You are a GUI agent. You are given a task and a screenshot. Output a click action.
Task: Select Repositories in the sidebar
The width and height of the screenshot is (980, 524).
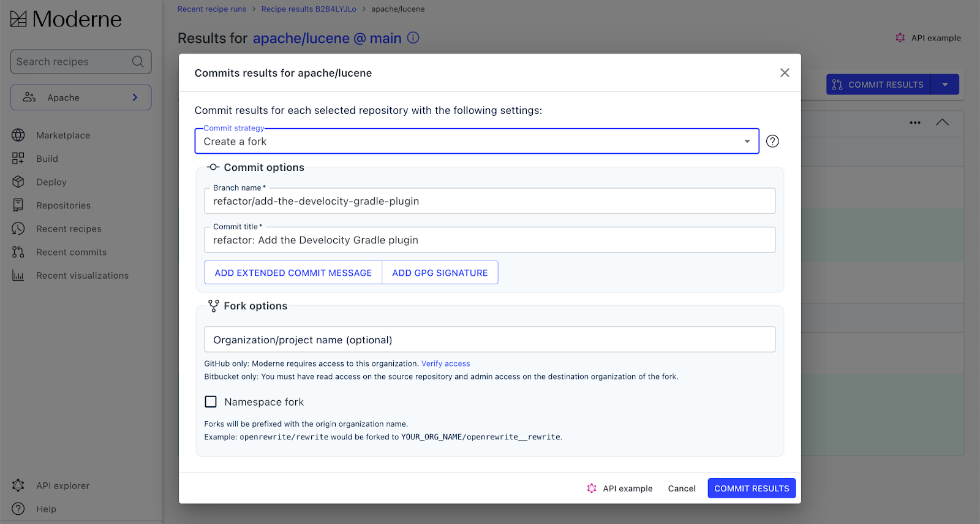coord(63,205)
